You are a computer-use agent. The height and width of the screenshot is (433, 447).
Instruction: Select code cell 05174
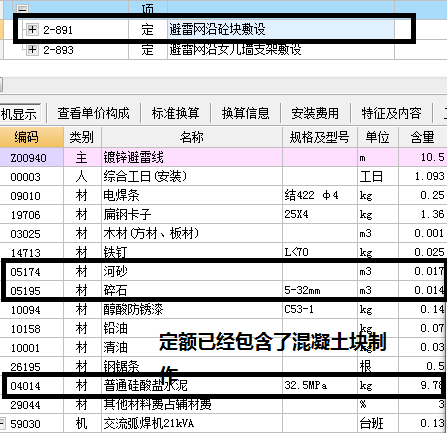[x=32, y=271]
